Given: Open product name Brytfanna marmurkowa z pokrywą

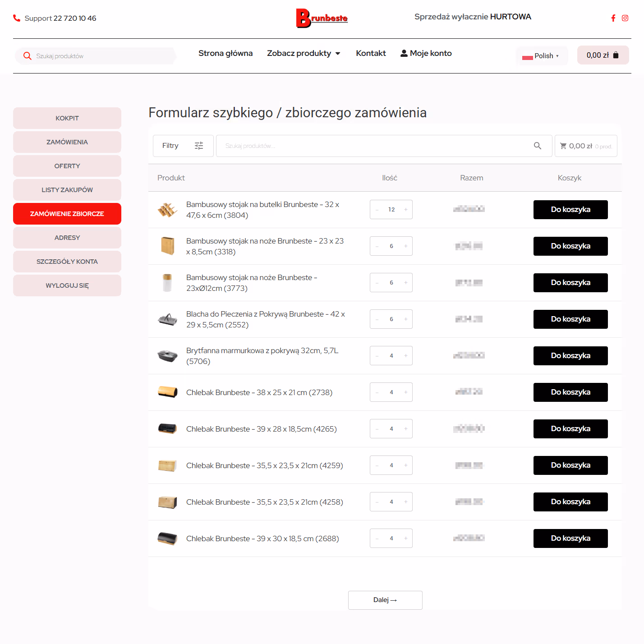Looking at the screenshot, I should [x=262, y=356].
